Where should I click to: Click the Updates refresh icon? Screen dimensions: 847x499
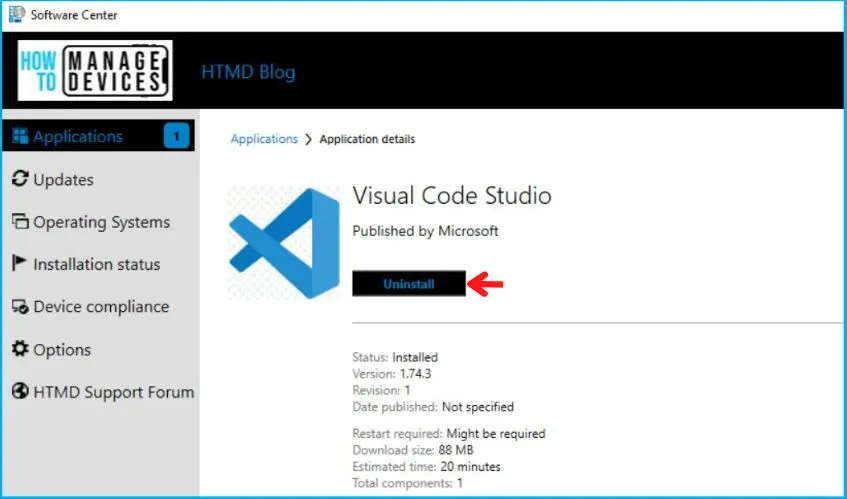(20, 179)
